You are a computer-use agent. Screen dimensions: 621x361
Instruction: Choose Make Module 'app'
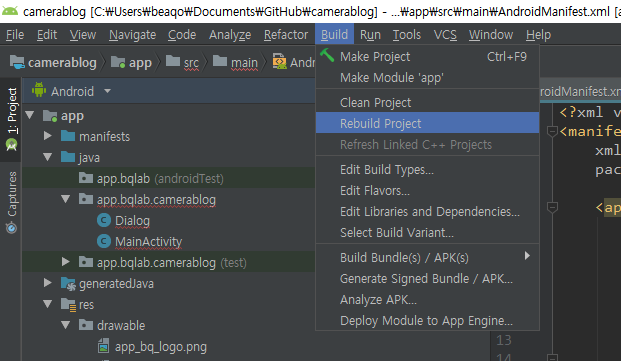click(427, 78)
